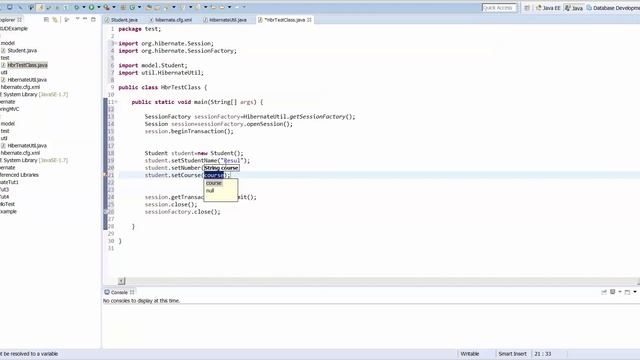This screenshot has width=640, height=360.
Task: Click the New Java Class green C icon
Action: (x=132, y=7)
